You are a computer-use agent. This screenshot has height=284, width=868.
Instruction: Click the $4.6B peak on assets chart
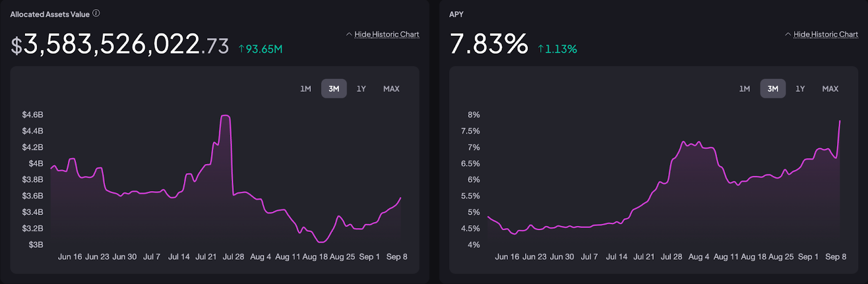[x=226, y=116]
